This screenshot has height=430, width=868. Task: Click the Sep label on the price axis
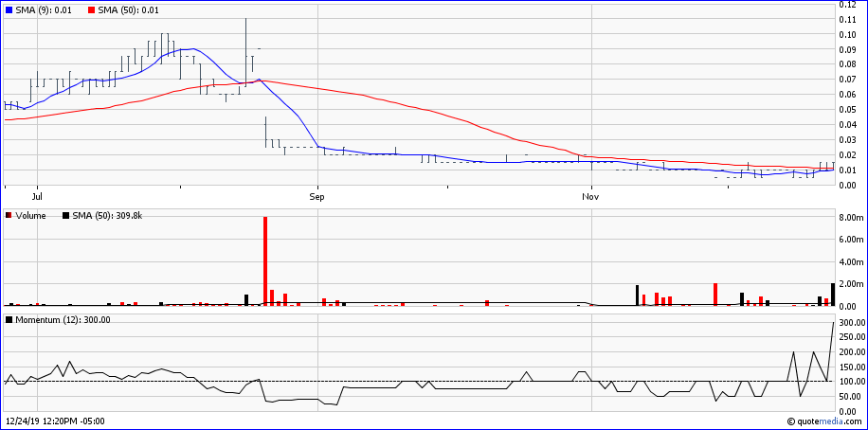(x=316, y=197)
